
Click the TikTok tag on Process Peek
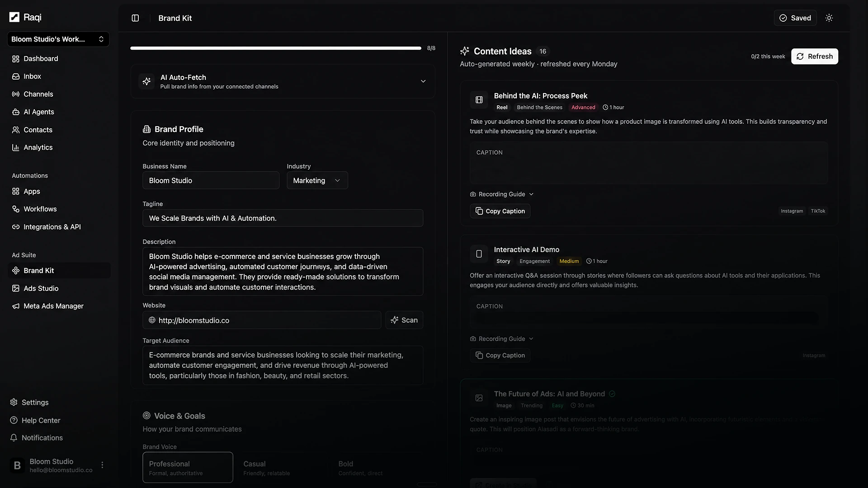point(818,211)
